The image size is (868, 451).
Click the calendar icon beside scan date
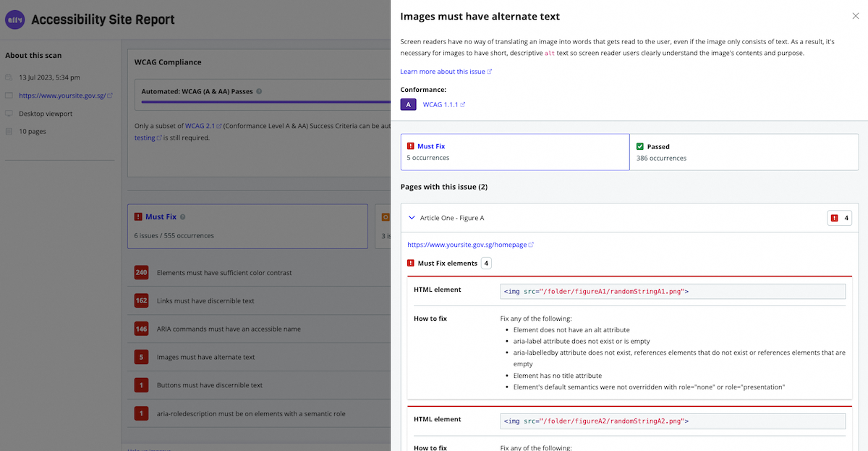tap(9, 77)
